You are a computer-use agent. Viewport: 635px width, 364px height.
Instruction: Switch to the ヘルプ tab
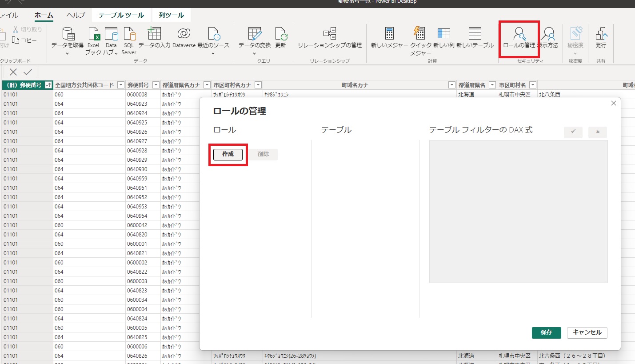click(x=76, y=15)
